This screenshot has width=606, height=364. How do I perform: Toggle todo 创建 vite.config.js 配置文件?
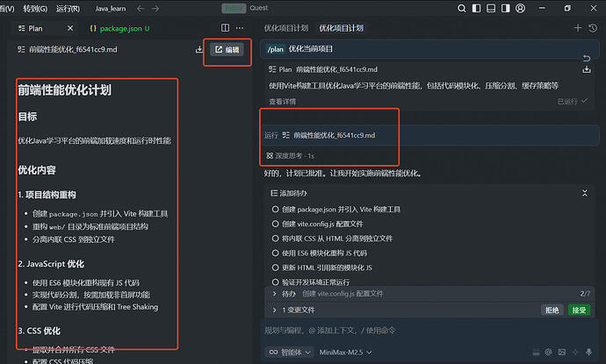pyautogui.click(x=275, y=224)
